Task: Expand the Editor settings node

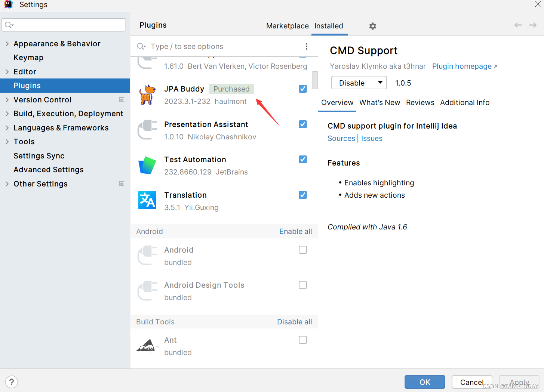Action: click(7, 71)
